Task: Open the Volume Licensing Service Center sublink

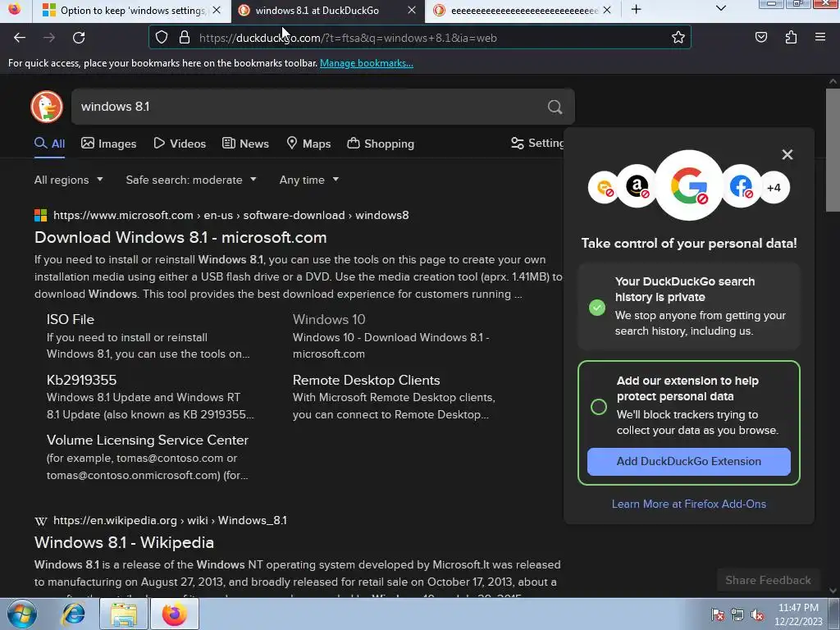Action: click(x=148, y=441)
